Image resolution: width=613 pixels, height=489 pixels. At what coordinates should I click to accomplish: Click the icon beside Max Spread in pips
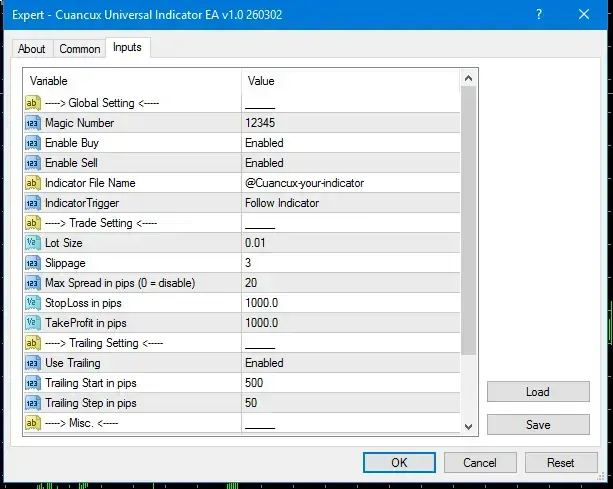32,283
